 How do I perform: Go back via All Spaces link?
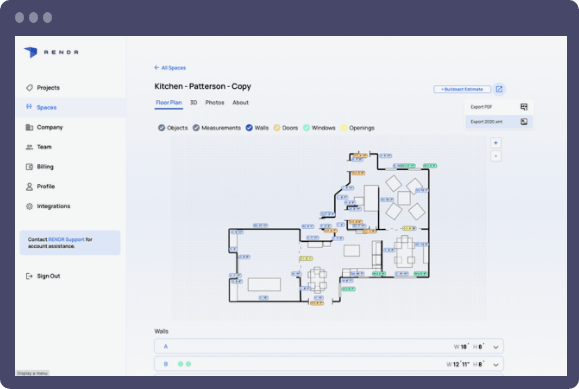click(x=170, y=68)
